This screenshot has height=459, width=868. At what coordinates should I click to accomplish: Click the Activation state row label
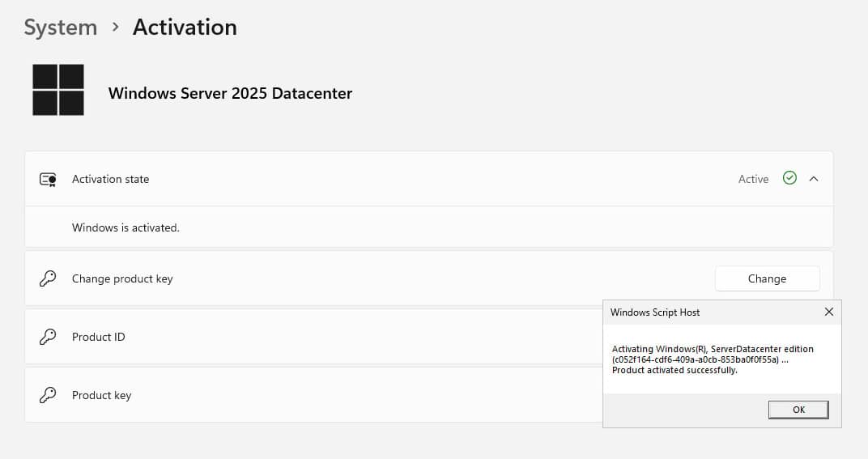coord(110,179)
